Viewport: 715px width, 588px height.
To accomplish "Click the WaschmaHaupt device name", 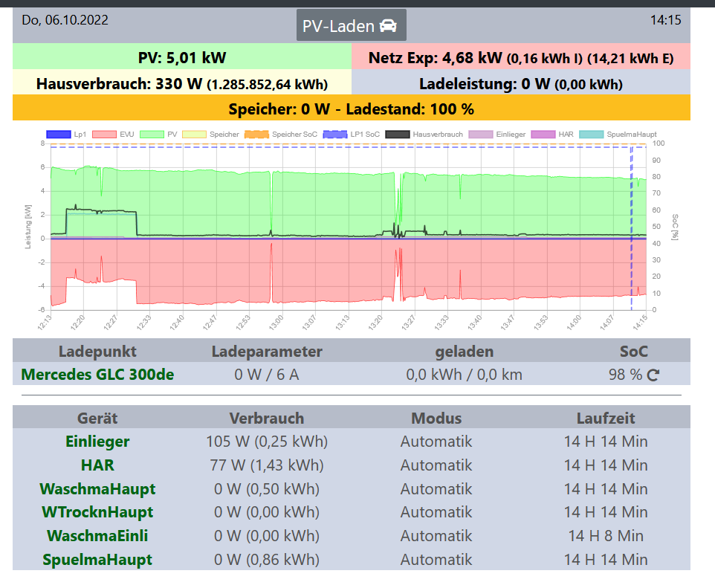I will 97,489.
